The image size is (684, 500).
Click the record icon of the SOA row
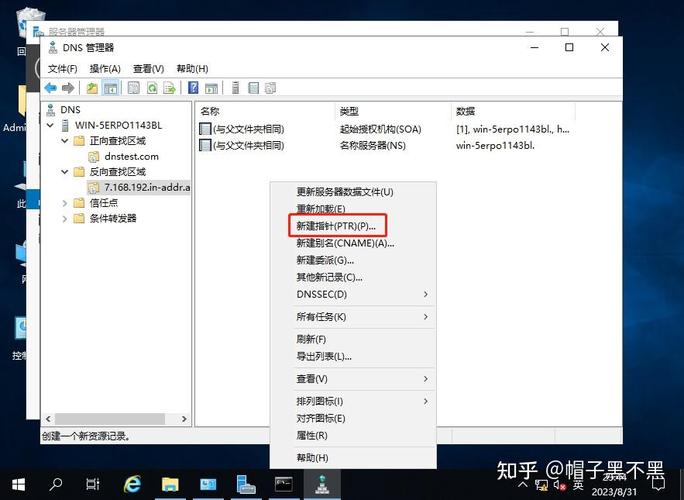[x=205, y=129]
